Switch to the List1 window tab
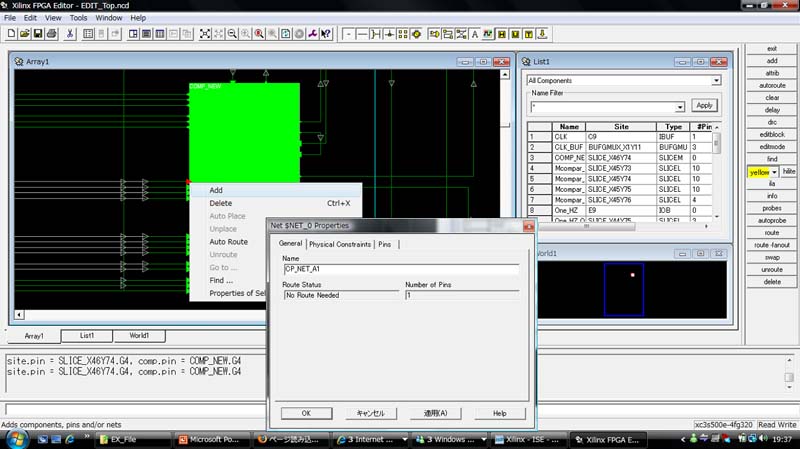 pyautogui.click(x=87, y=335)
